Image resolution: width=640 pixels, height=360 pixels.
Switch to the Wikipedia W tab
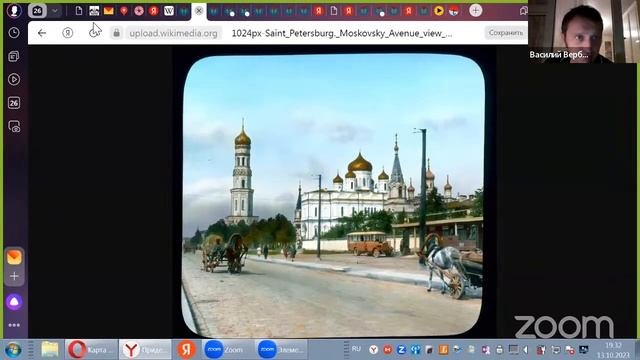coord(169,11)
